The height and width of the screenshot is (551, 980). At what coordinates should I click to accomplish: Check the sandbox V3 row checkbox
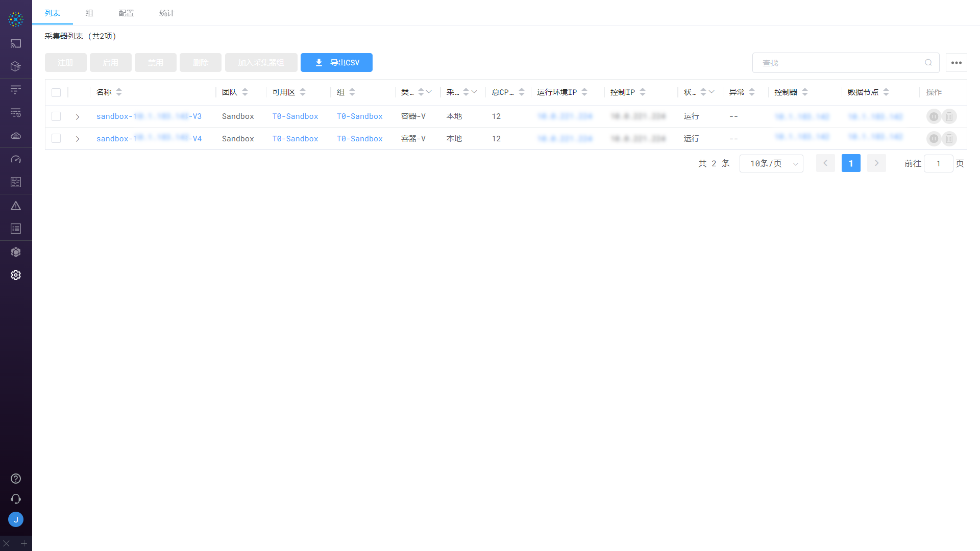point(56,116)
